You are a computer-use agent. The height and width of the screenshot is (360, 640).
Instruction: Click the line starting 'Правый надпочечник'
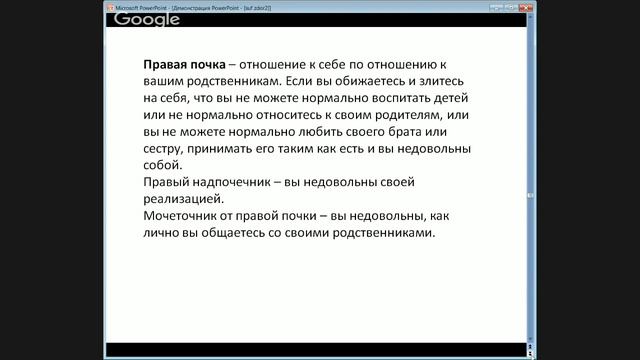pyautogui.click(x=279, y=182)
